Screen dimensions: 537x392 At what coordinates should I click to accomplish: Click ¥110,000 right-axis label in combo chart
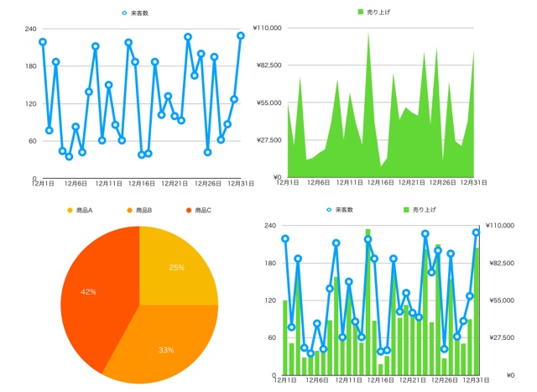[500, 226]
